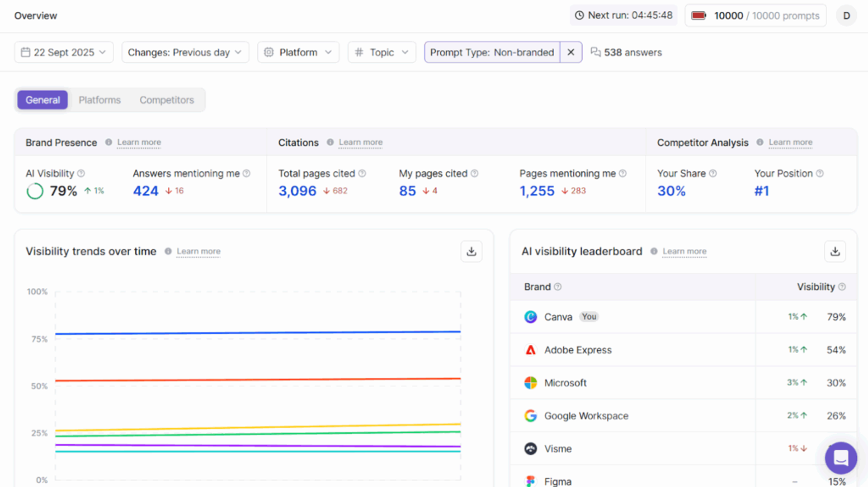Click the Next run clock icon
The height and width of the screenshot is (487, 868).
(579, 15)
